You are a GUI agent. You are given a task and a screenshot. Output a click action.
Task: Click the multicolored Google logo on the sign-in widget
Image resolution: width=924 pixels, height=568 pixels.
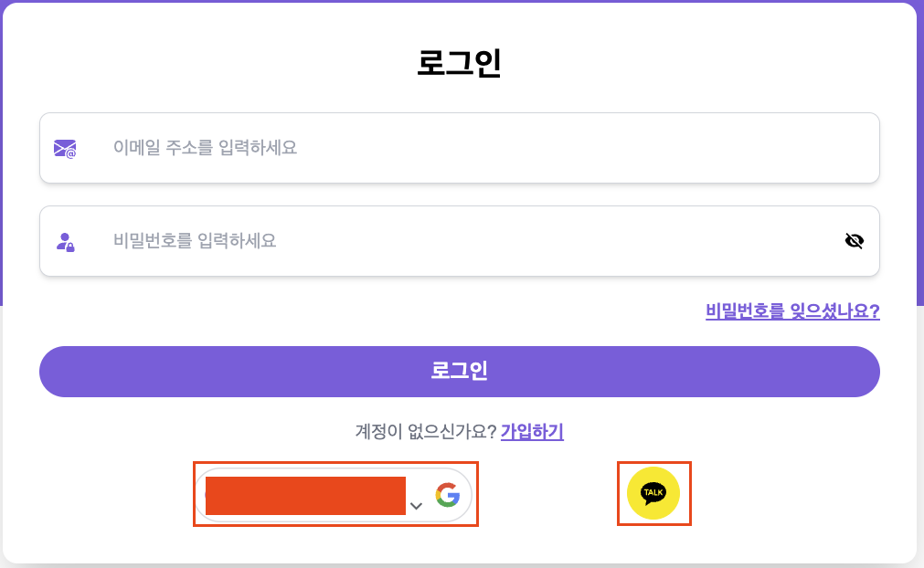point(449,494)
